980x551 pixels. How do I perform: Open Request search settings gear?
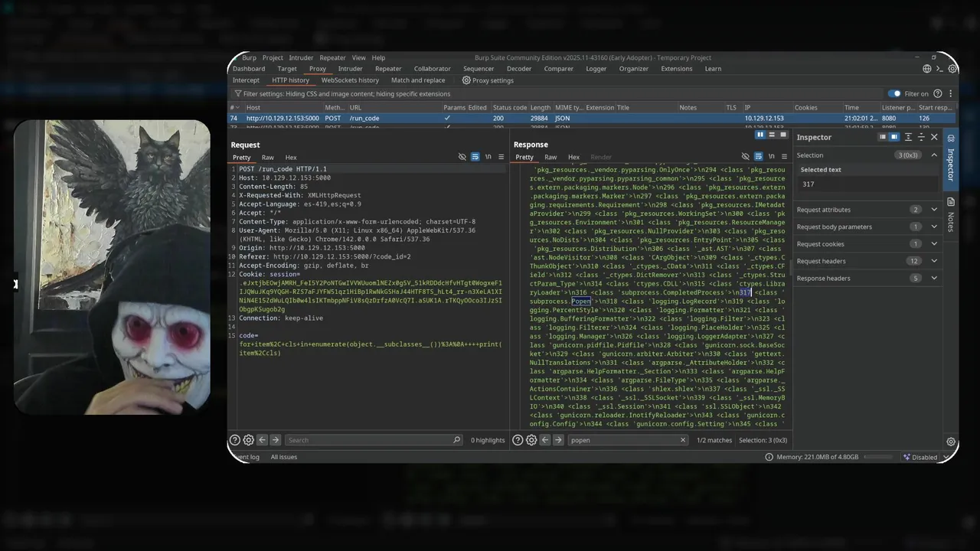click(248, 440)
